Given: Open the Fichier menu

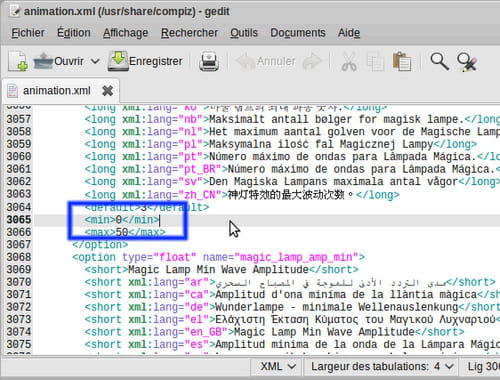Looking at the screenshot, I should 28,33.
